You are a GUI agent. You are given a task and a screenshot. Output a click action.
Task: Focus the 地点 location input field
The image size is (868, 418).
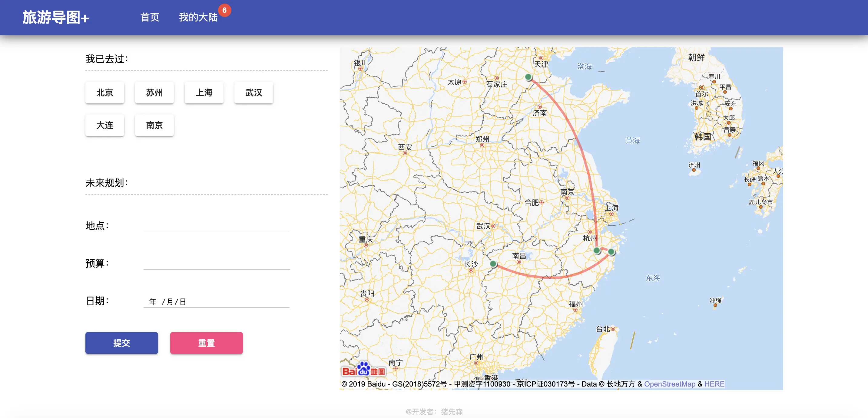[217, 226]
